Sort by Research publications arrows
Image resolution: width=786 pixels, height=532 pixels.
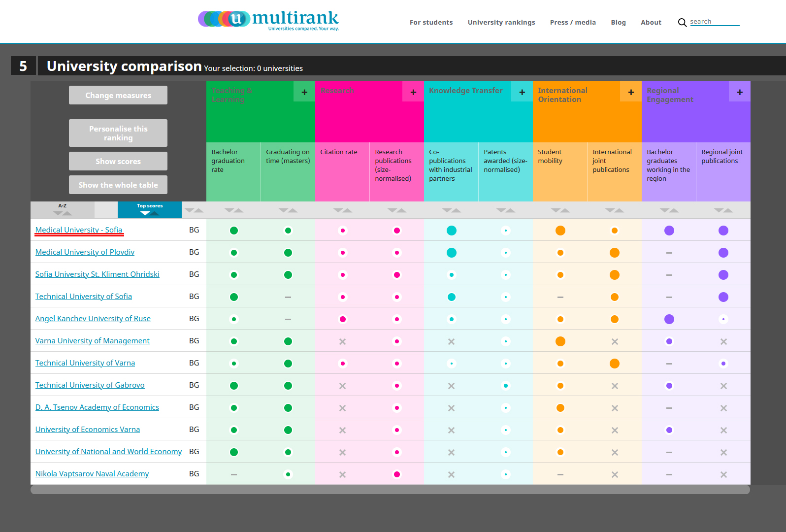click(397, 210)
